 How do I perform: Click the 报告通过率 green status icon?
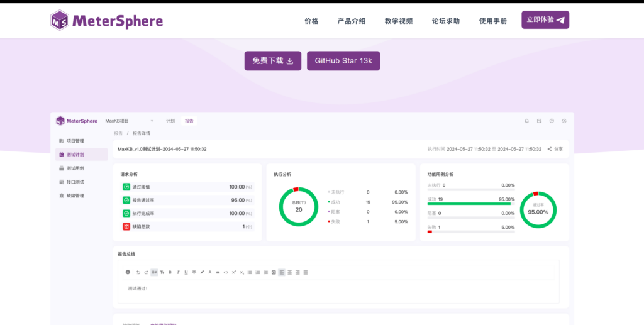click(126, 201)
